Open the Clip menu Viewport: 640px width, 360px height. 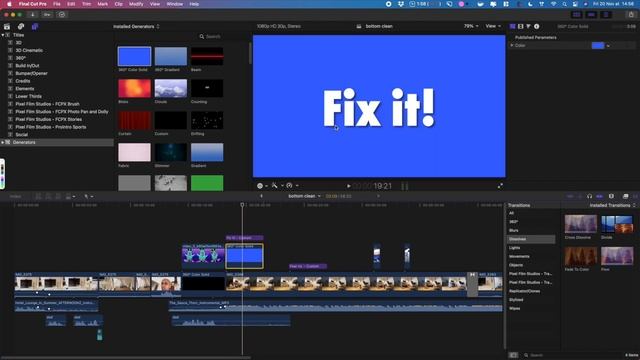pyautogui.click(x=118, y=4)
